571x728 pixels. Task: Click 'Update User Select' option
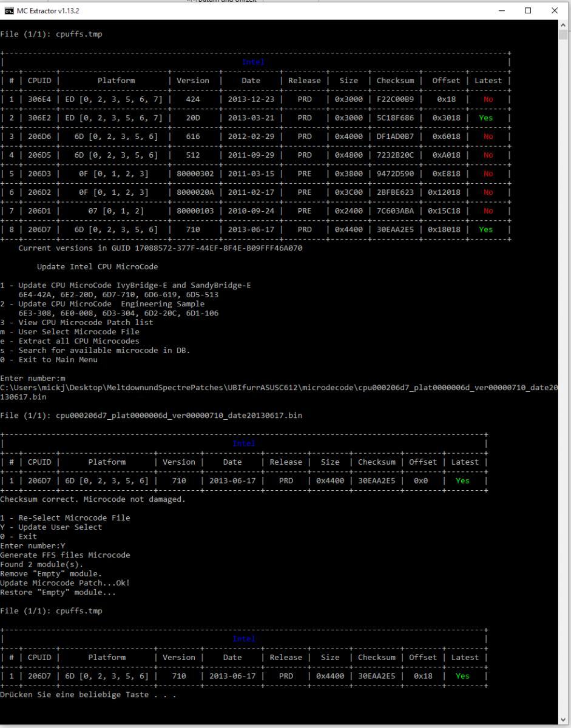coord(51,527)
